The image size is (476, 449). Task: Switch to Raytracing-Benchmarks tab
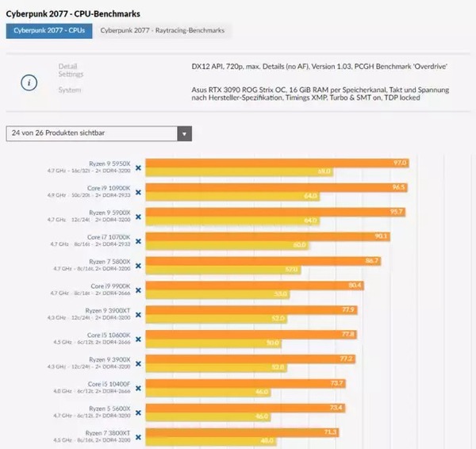click(x=163, y=31)
